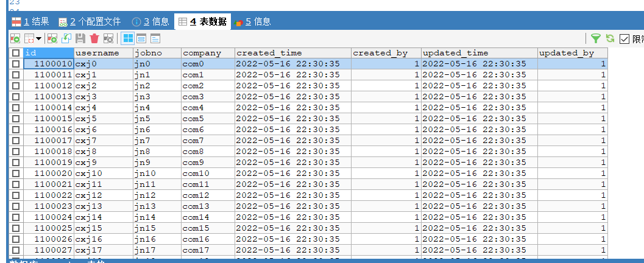Screen dimensions: 644x263
Task: Click the red trash delete rows icon
Action: click(x=94, y=38)
